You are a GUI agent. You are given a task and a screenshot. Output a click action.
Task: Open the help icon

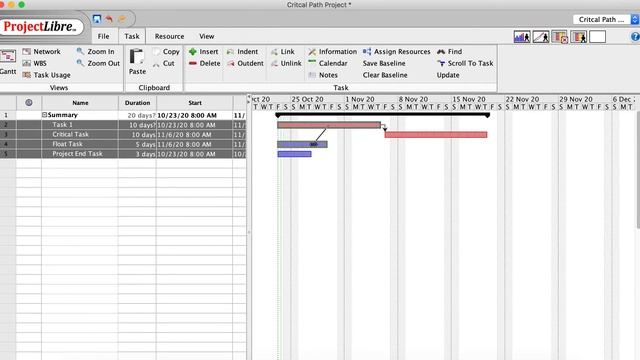pyautogui.click(x=635, y=37)
